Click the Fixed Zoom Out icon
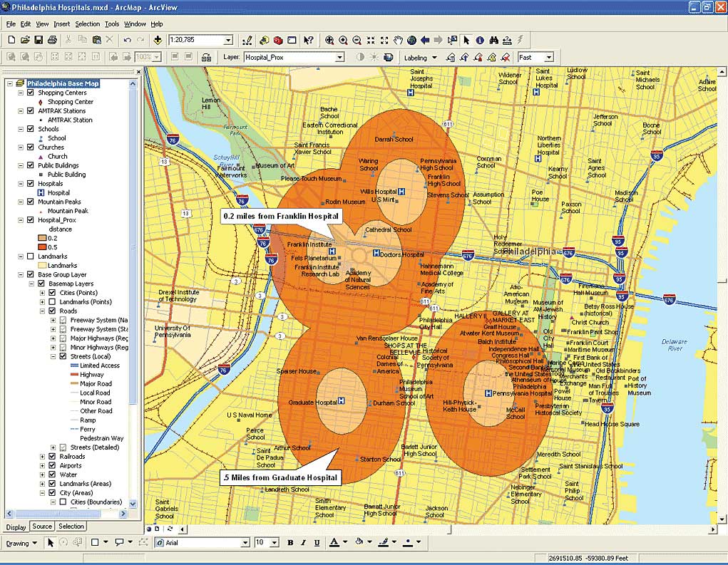Image resolution: width=728 pixels, height=565 pixels. click(384, 41)
